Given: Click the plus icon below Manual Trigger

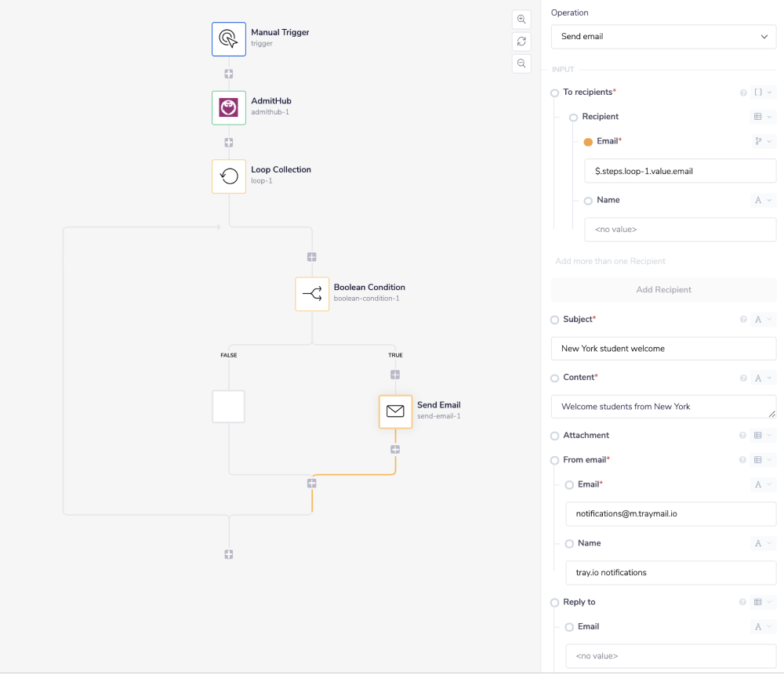Looking at the screenshot, I should point(228,73).
